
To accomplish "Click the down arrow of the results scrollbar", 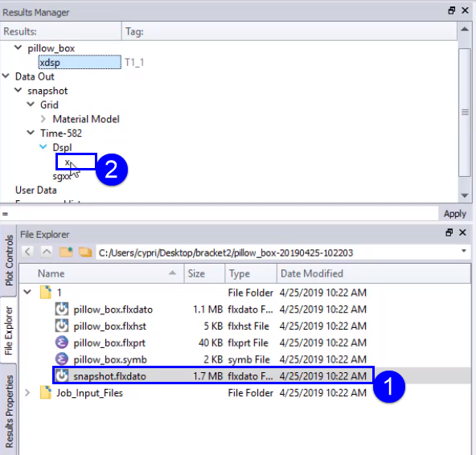I will pyautogui.click(x=465, y=196).
